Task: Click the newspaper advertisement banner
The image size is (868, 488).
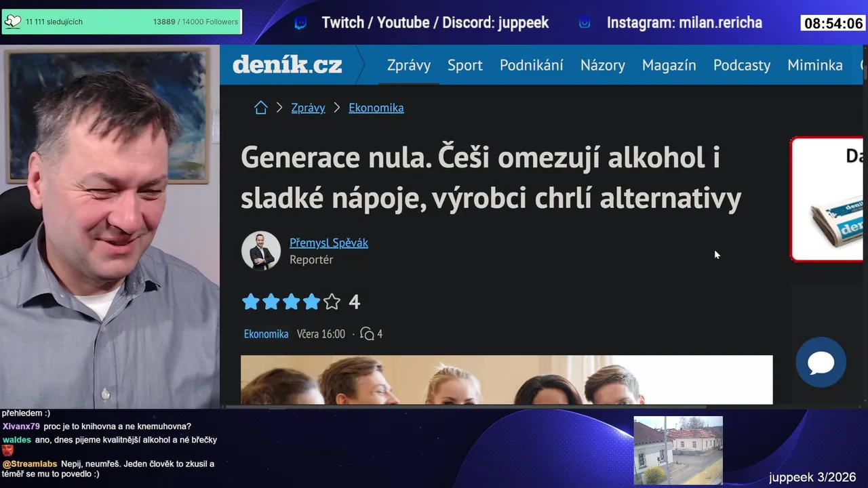Action: pyautogui.click(x=829, y=199)
